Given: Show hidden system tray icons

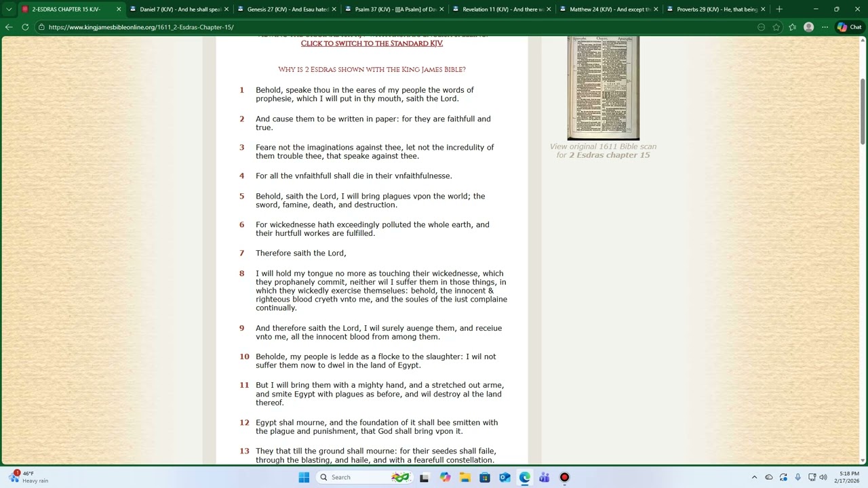Looking at the screenshot, I should click(x=754, y=477).
